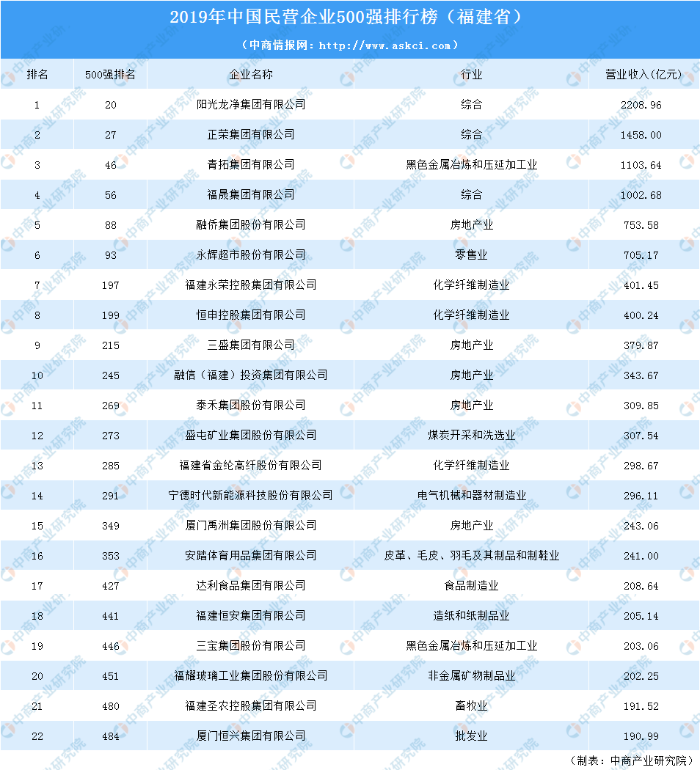The width and height of the screenshot is (700, 770).
Task: Click company name 福建省金纶高纤股份有限公司
Action: [x=250, y=466]
